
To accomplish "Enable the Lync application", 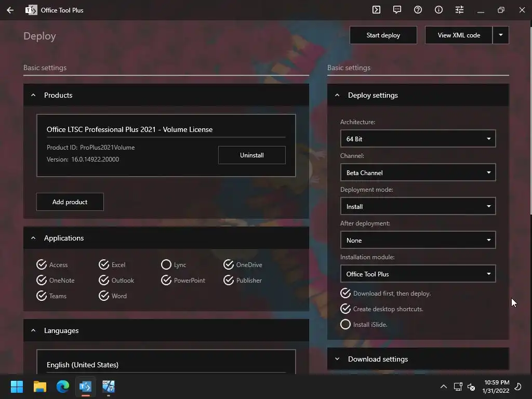I will point(174,264).
